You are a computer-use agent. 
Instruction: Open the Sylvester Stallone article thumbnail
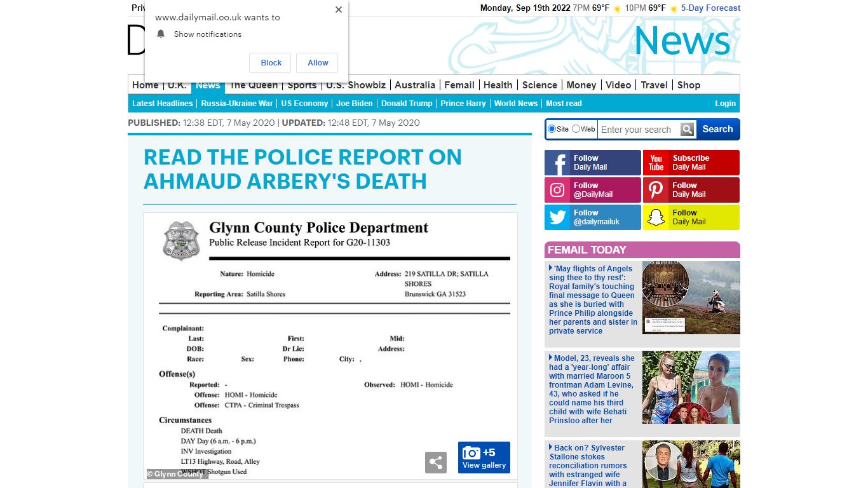click(x=691, y=464)
